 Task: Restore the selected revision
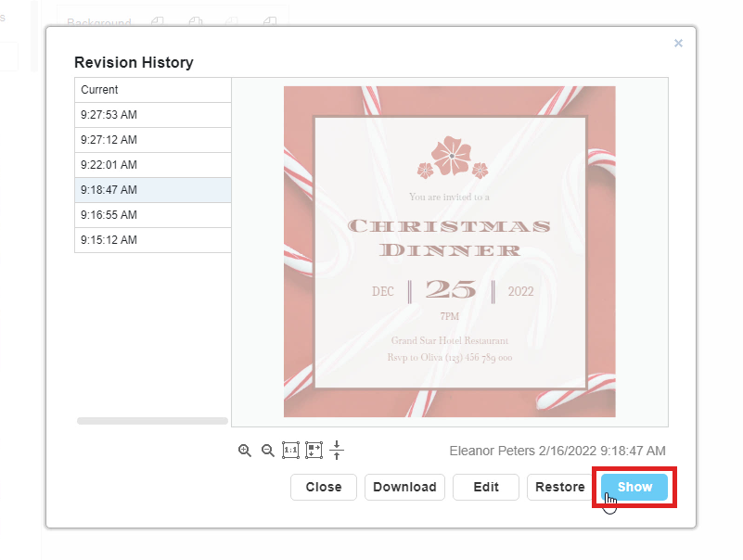coord(559,487)
